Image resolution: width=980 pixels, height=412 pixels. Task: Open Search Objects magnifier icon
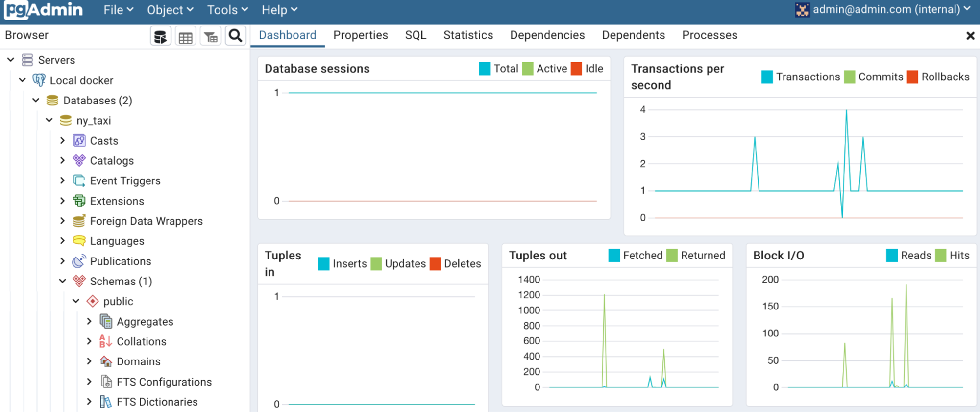click(x=236, y=36)
